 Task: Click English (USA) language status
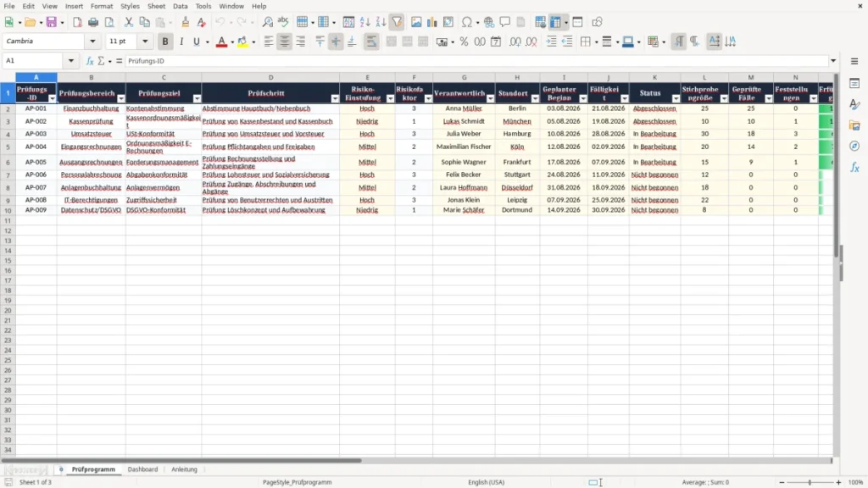click(486, 482)
